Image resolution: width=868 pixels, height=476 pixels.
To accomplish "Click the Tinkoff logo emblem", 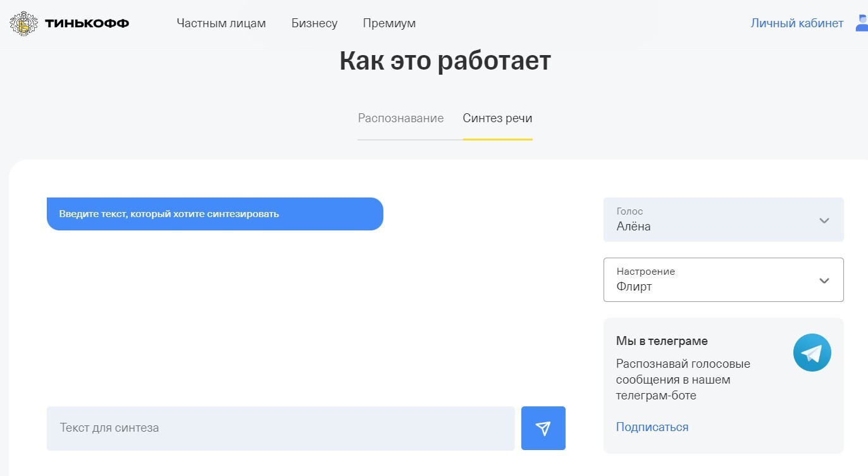I will point(24,23).
